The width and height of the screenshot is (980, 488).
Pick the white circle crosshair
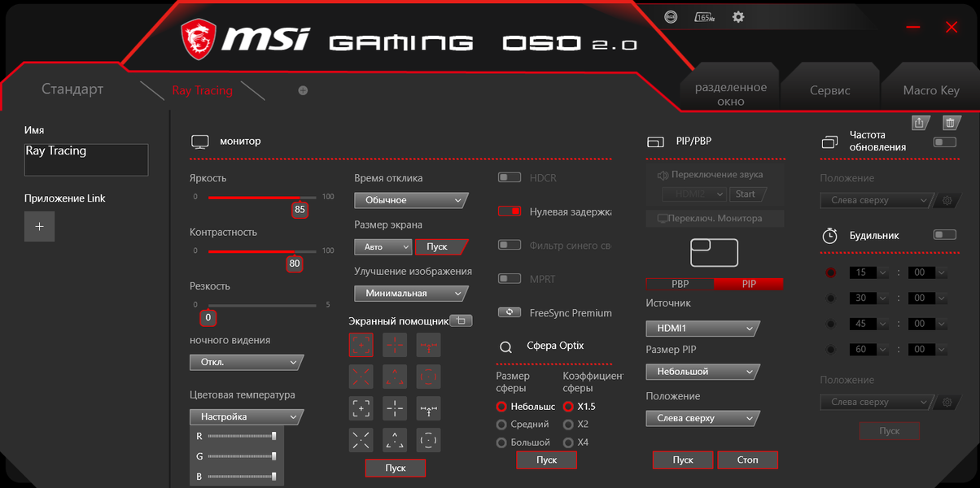point(428,440)
